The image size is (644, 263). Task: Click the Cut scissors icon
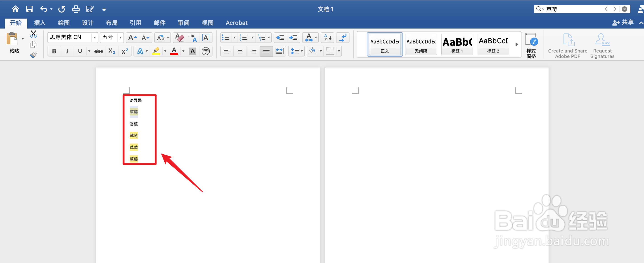point(33,34)
